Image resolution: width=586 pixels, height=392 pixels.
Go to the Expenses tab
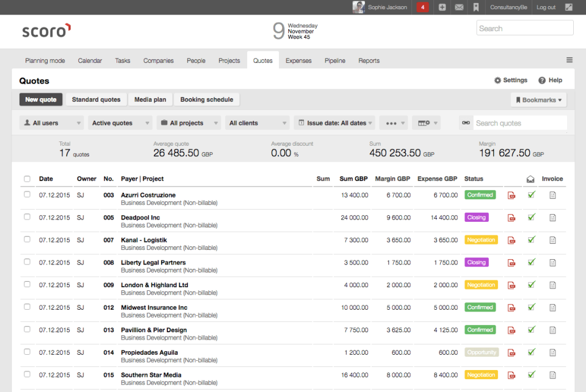coord(298,61)
